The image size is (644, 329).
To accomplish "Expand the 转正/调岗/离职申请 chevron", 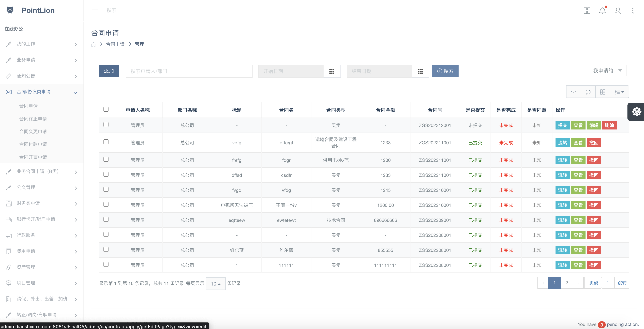I will coord(76,316).
